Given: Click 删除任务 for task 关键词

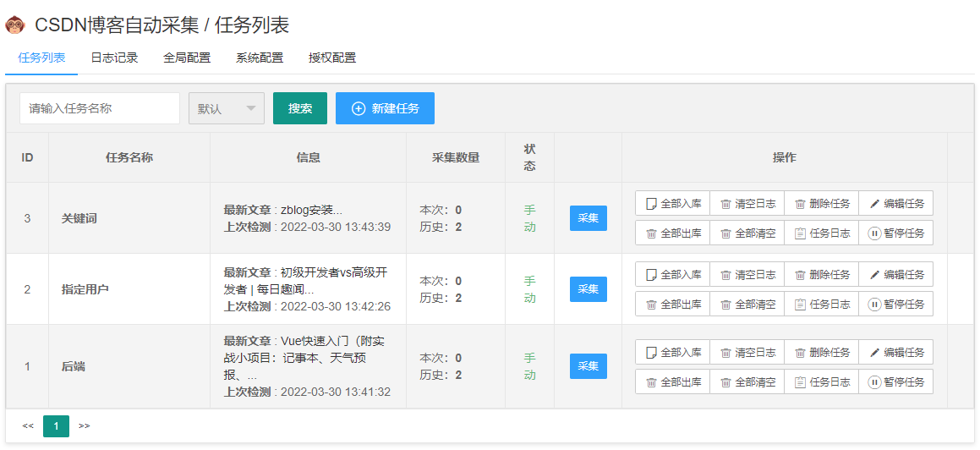Looking at the screenshot, I should (821, 203).
